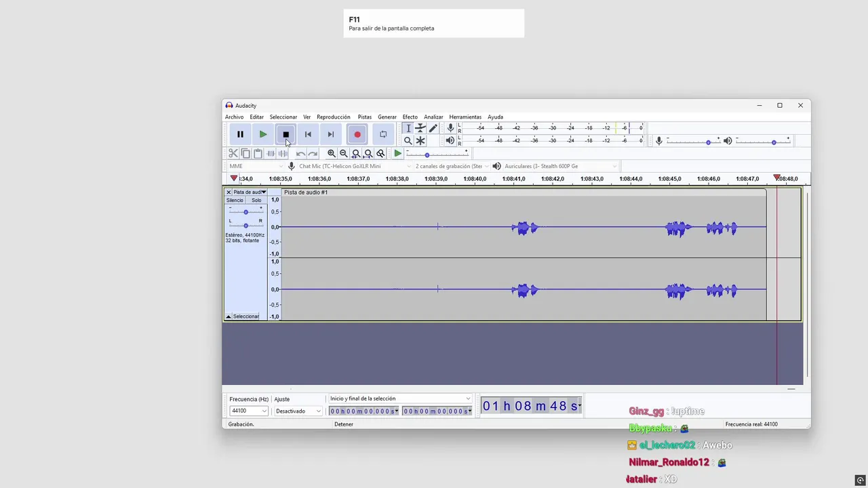The height and width of the screenshot is (488, 868).
Task: Open the Efecto menu
Action: 410,117
